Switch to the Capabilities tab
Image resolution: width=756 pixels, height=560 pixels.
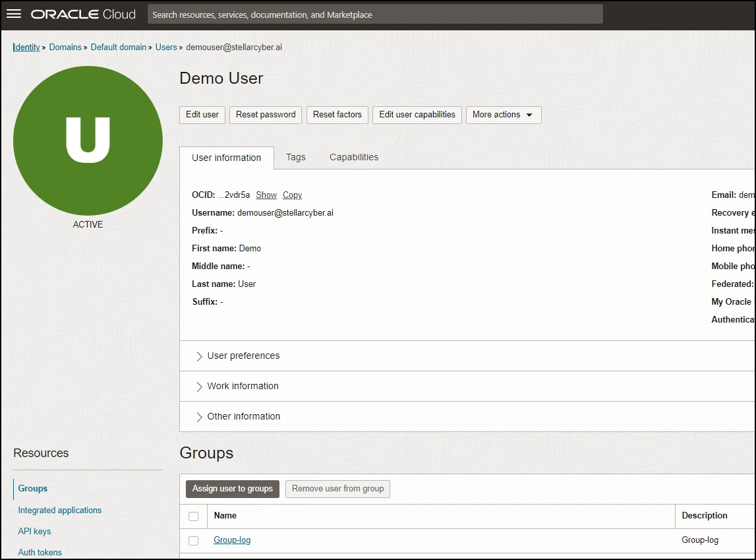pyautogui.click(x=354, y=158)
